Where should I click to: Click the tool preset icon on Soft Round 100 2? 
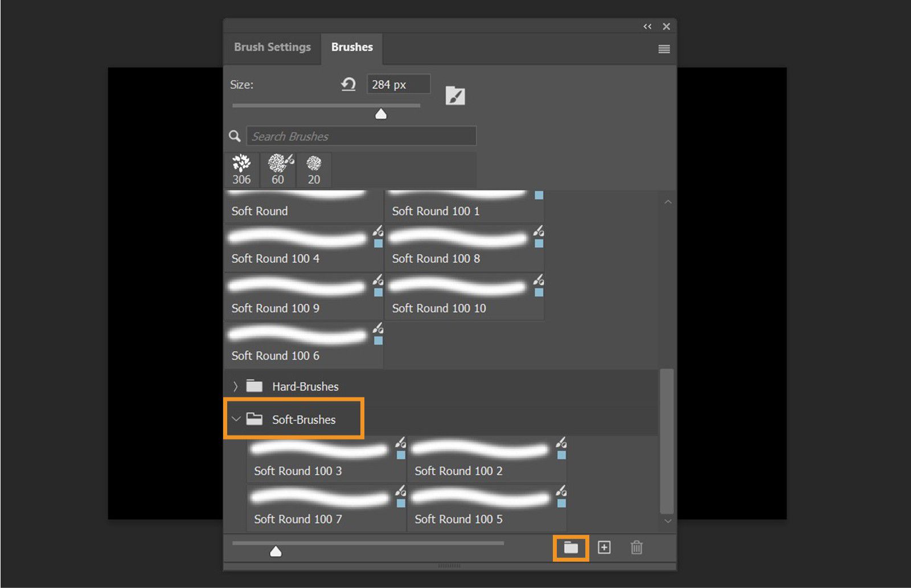click(561, 442)
